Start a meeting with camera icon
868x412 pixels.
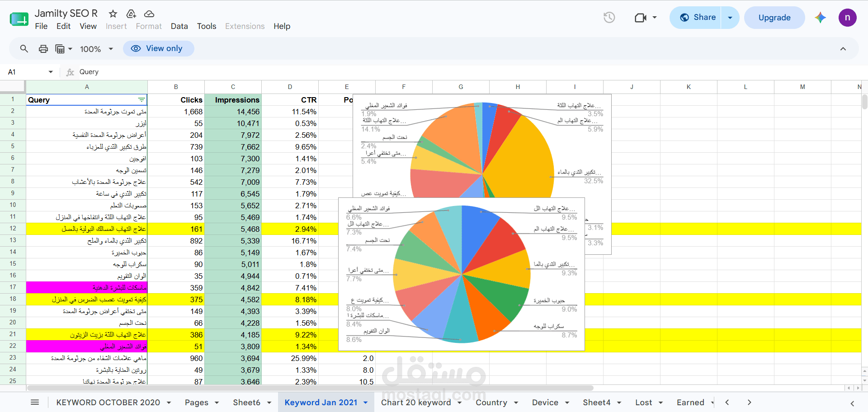click(x=641, y=18)
